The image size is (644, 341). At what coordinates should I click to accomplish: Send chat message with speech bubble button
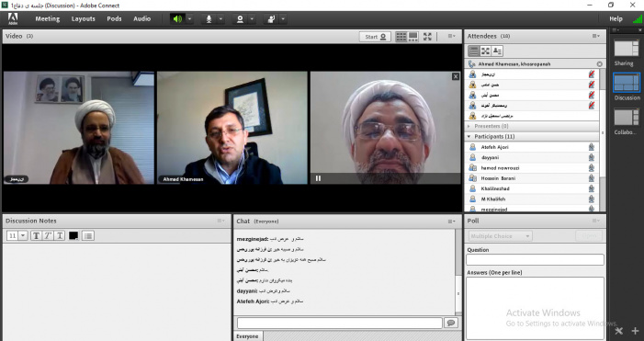click(x=451, y=323)
